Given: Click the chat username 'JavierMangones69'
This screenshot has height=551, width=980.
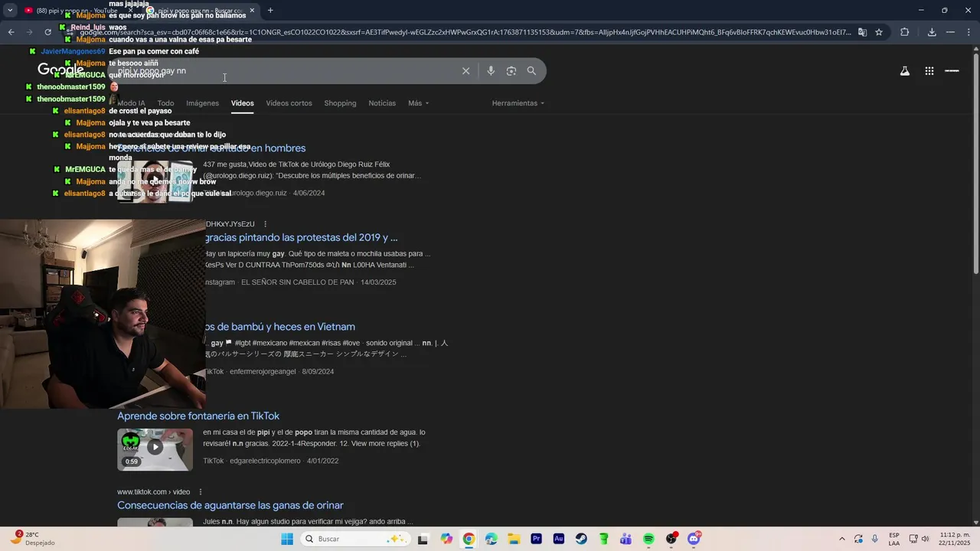Looking at the screenshot, I should point(73,51).
